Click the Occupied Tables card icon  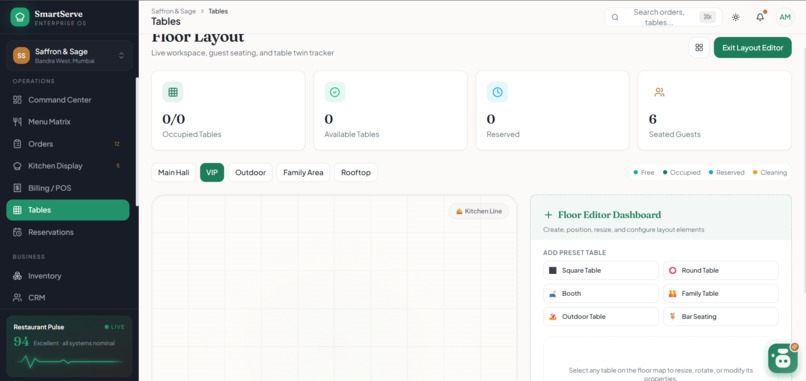tap(173, 92)
